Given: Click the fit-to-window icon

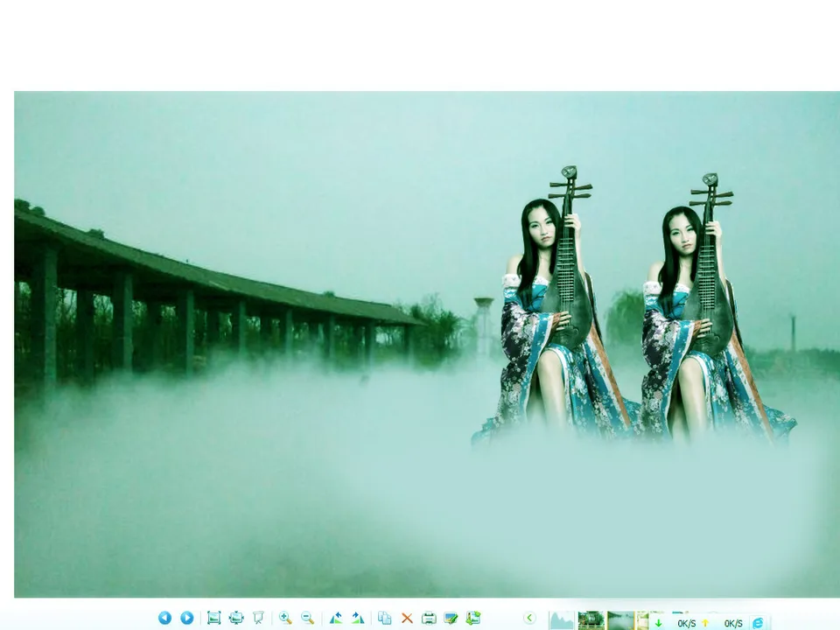Looking at the screenshot, I should (x=236, y=618).
